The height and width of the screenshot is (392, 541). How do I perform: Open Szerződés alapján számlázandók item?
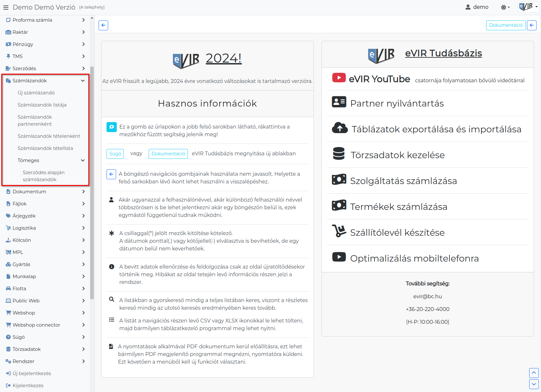[44, 176]
